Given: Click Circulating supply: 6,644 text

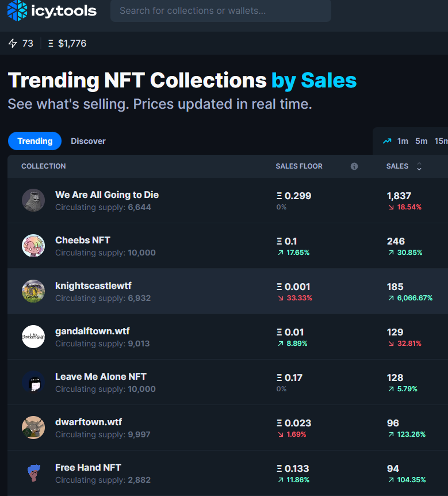Looking at the screenshot, I should coord(103,208).
